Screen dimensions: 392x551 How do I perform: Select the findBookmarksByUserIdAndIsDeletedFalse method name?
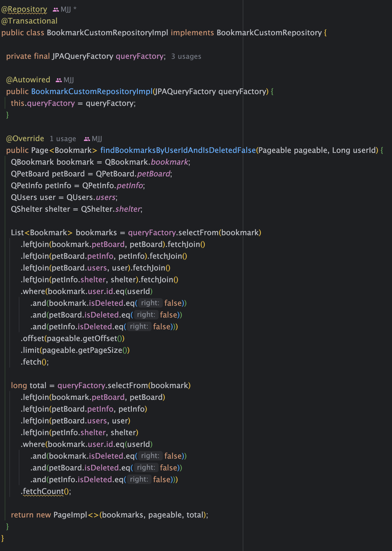(x=178, y=150)
